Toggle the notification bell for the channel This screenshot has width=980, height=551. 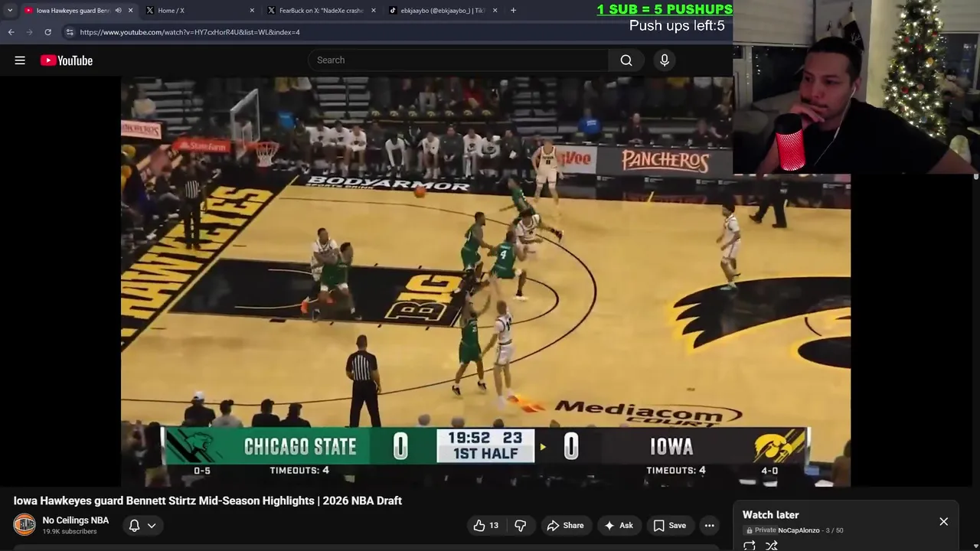pos(134,526)
